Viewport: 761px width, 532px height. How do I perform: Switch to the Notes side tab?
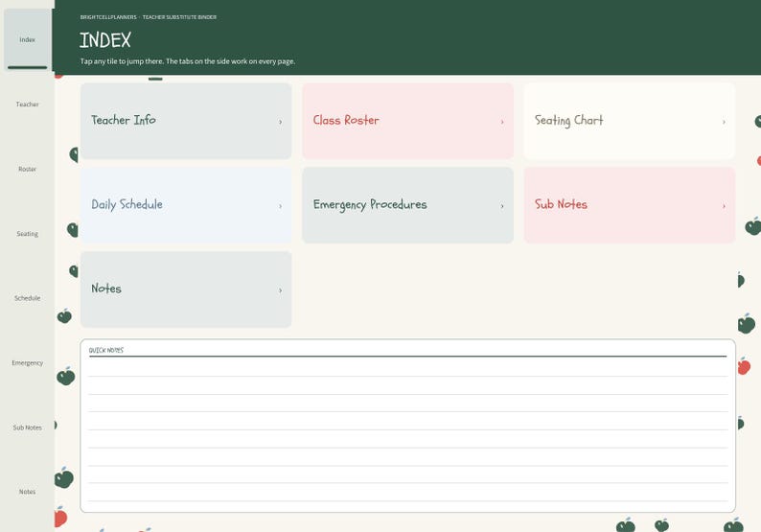27,492
